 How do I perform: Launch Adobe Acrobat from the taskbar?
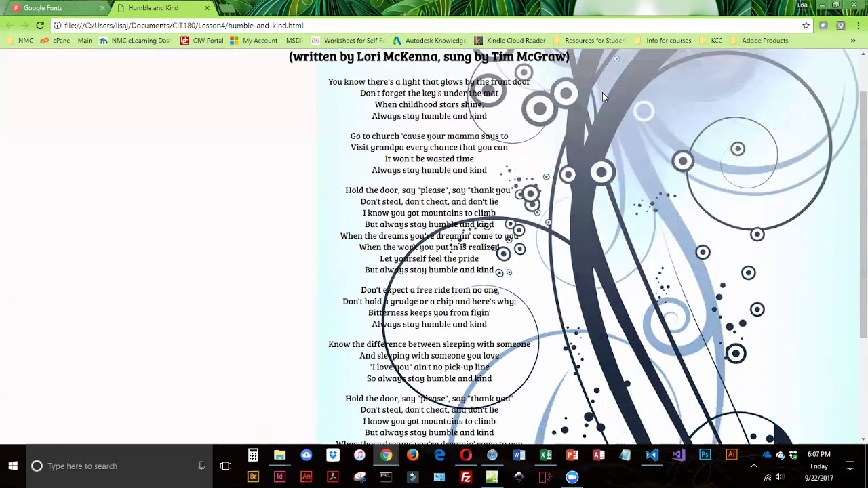(x=332, y=476)
